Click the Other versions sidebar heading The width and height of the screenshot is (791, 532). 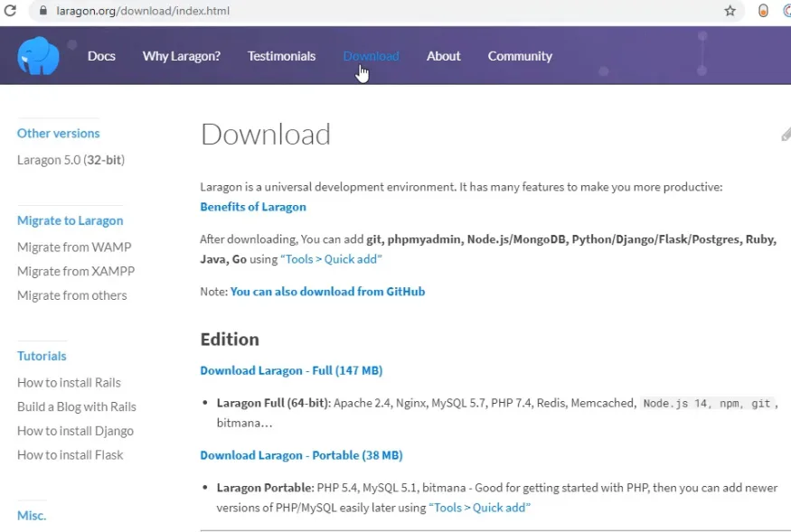coord(59,133)
